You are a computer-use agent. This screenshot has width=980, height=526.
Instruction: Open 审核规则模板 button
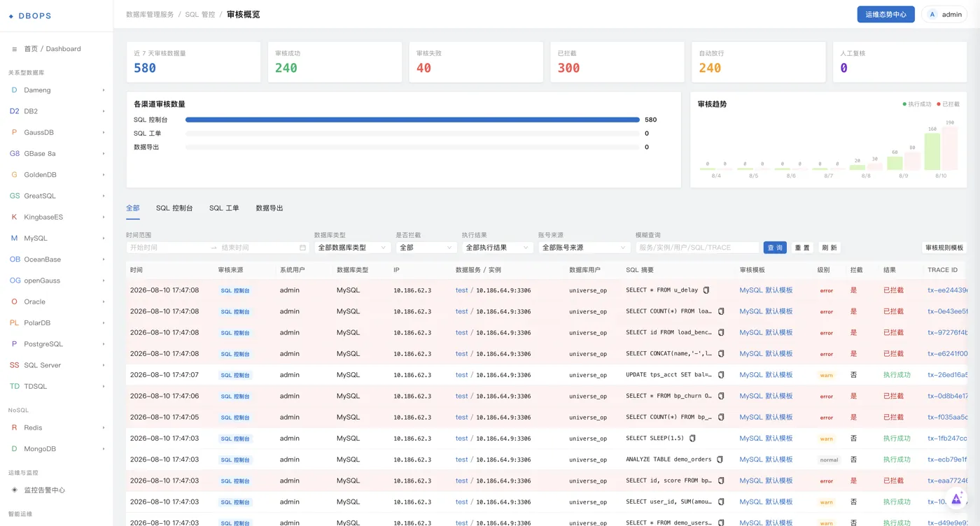[944, 248]
